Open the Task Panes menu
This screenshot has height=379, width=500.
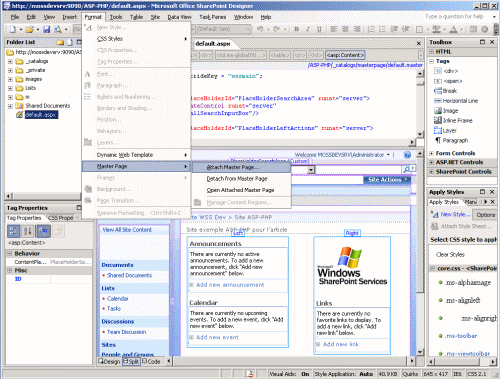point(213,17)
